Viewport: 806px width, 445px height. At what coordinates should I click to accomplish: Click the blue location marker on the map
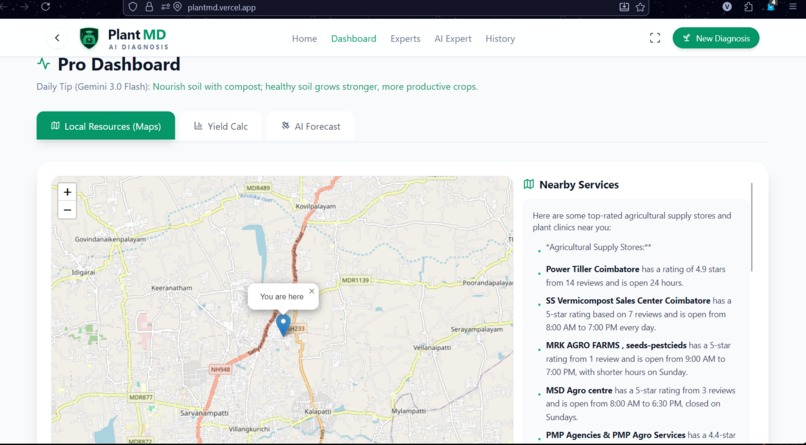click(x=283, y=325)
